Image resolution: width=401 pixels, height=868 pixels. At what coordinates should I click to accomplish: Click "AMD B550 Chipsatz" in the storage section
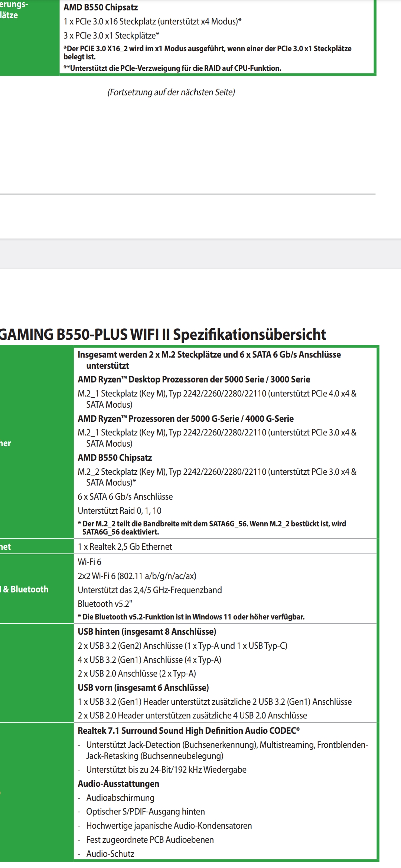pyautogui.click(x=115, y=458)
